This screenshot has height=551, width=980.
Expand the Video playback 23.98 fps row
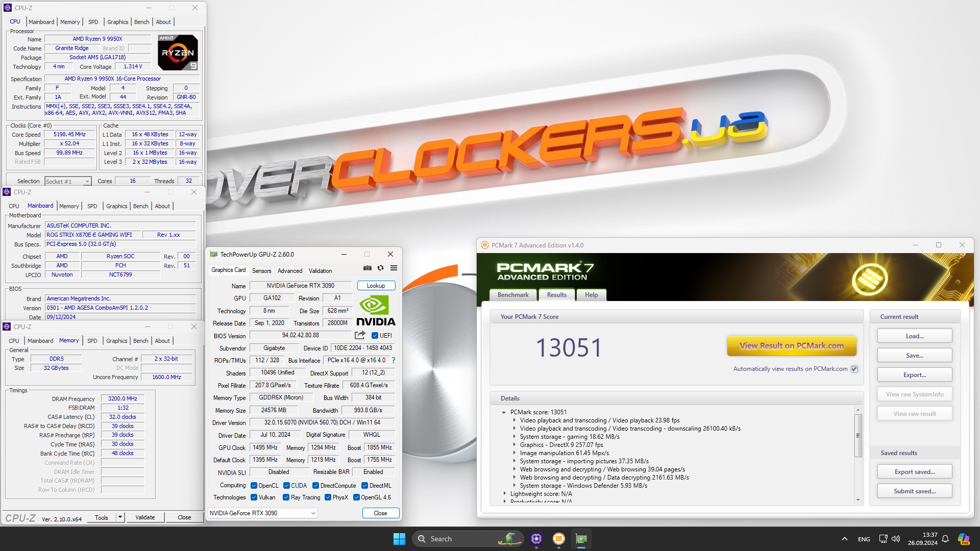pyautogui.click(x=514, y=421)
